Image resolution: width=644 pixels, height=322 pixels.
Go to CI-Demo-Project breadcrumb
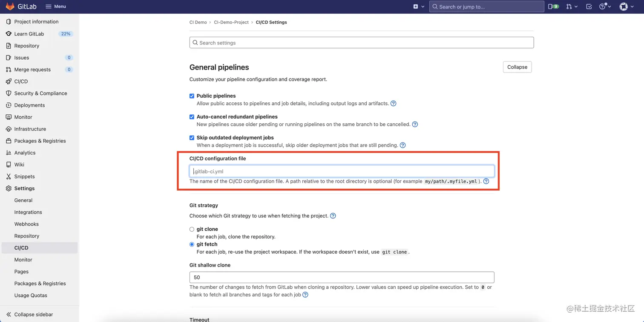click(x=231, y=22)
